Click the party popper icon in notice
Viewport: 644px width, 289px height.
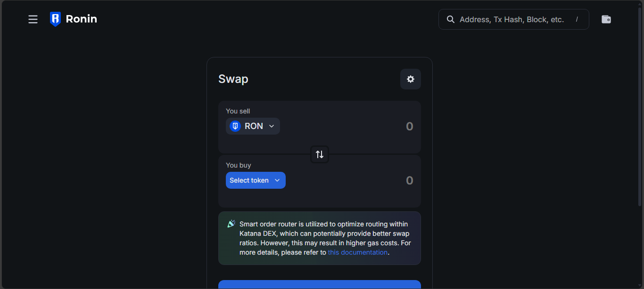[231, 224]
